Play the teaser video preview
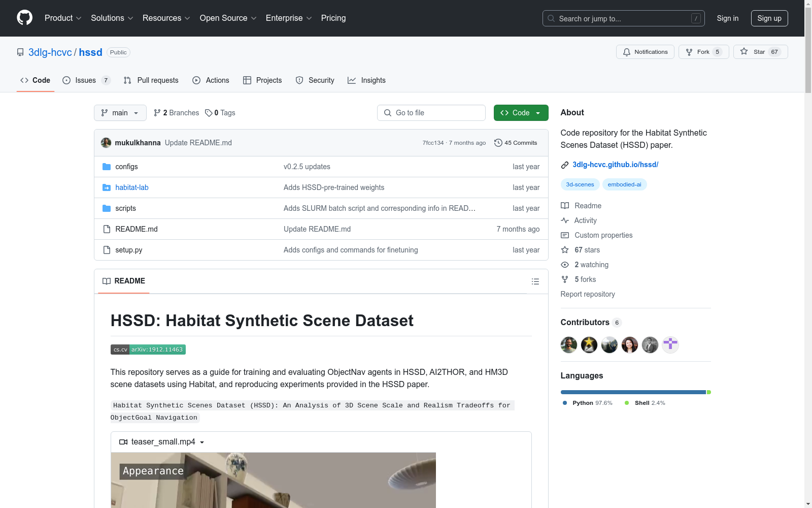812x508 pixels. click(x=274, y=480)
